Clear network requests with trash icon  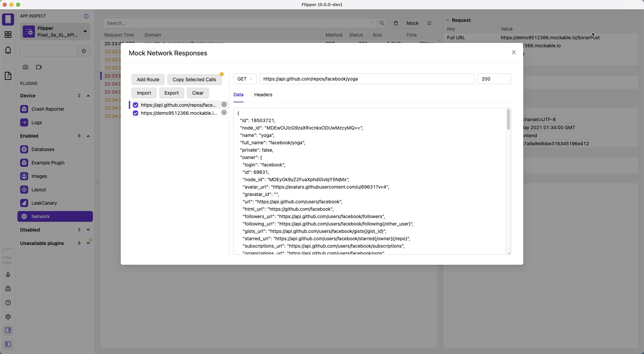pos(396,23)
